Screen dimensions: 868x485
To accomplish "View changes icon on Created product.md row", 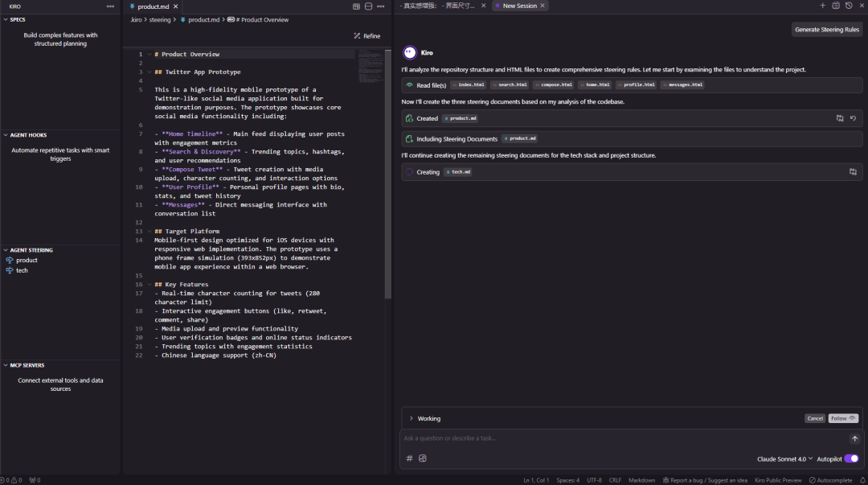I will coord(840,118).
